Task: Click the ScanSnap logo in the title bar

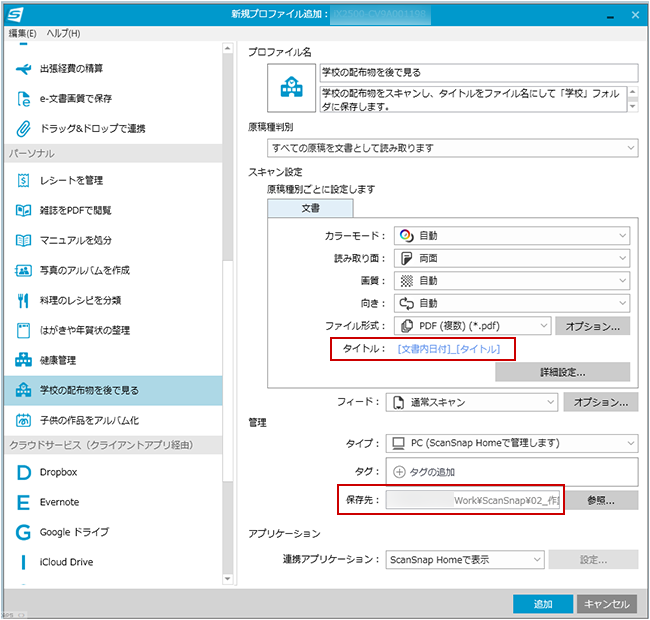Action: [15, 15]
